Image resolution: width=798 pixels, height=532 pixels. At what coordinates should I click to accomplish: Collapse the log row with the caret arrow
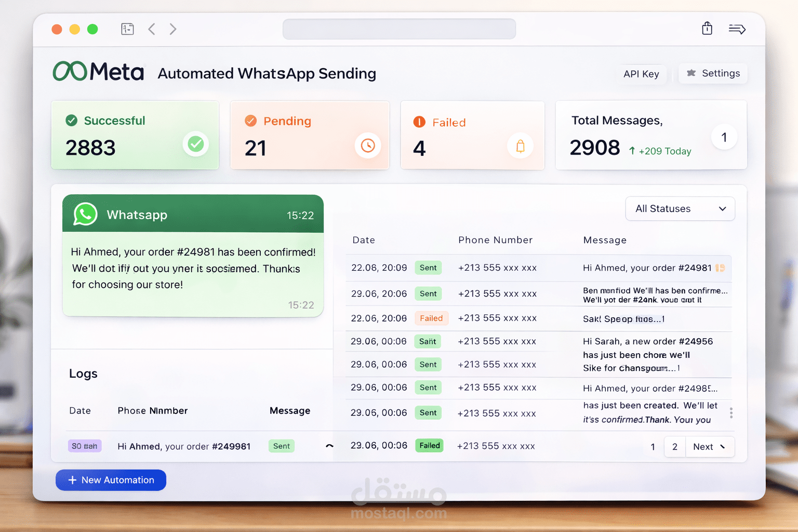pyautogui.click(x=329, y=446)
